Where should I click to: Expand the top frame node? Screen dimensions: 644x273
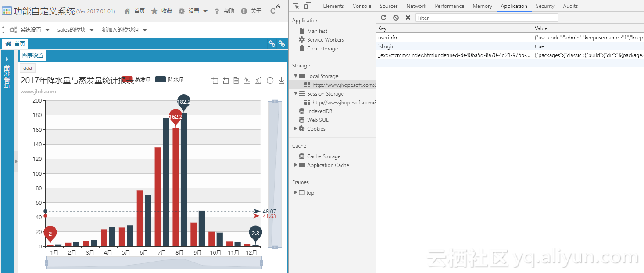pyautogui.click(x=296, y=193)
